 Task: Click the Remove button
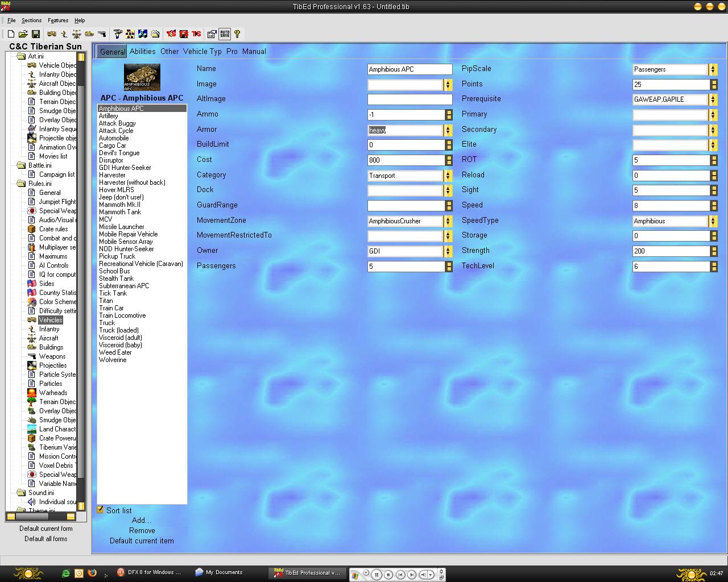coord(142,530)
